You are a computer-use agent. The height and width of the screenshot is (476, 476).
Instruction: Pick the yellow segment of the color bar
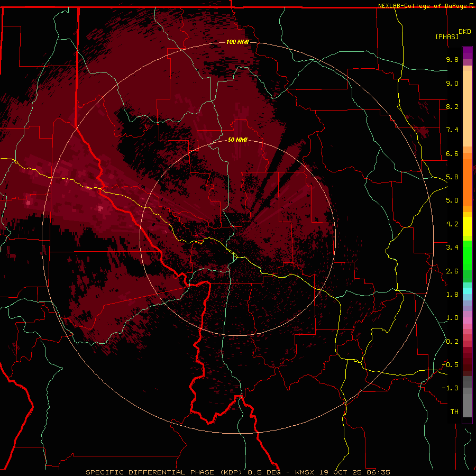[467, 226]
